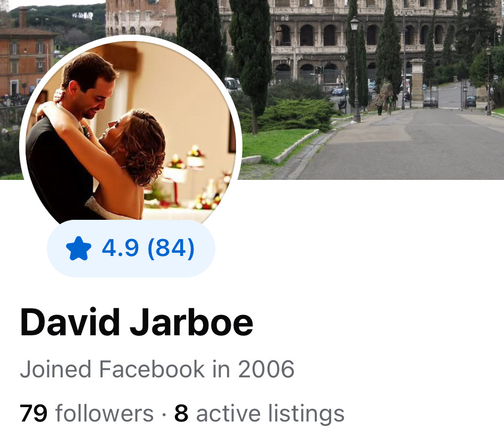Click the word Facebook in joined line
This screenshot has width=504, height=446.
point(152,369)
